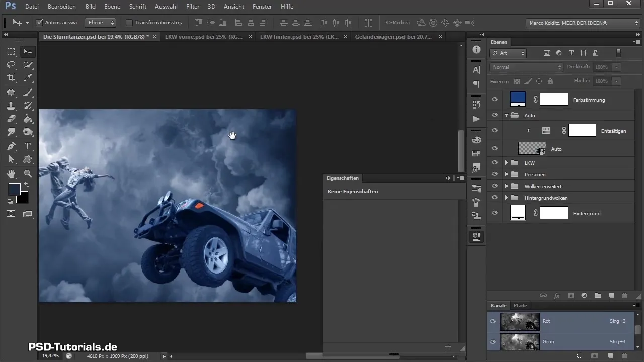Hide the Farbstimmung layer
The width and height of the screenshot is (644, 362).
tap(494, 100)
